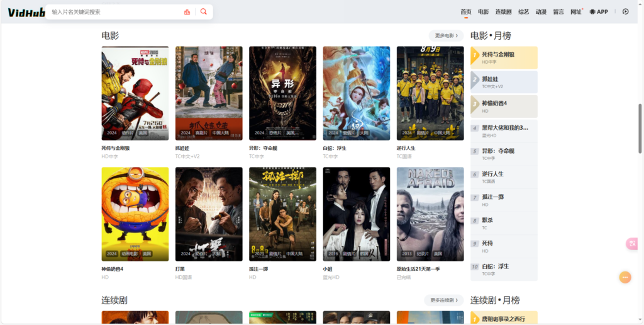This screenshot has height=325, width=644.
Task: Open the 异形:夺命舰 poster
Action: pyautogui.click(x=282, y=93)
